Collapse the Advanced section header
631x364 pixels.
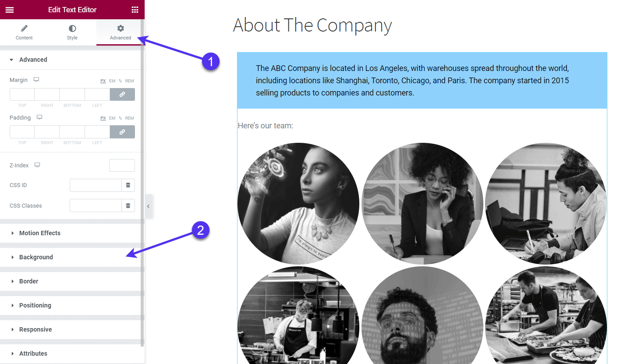(x=33, y=60)
